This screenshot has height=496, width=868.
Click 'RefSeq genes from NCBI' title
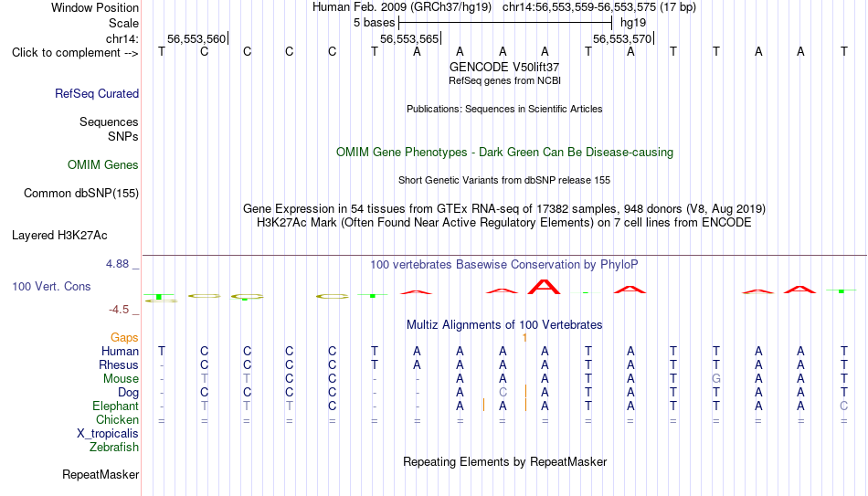[504, 80]
